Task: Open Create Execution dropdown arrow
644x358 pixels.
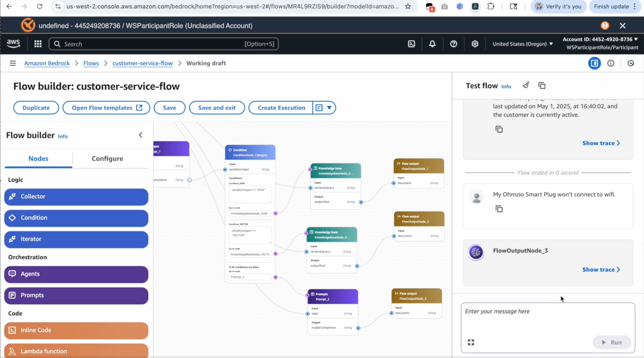Action: (329, 108)
